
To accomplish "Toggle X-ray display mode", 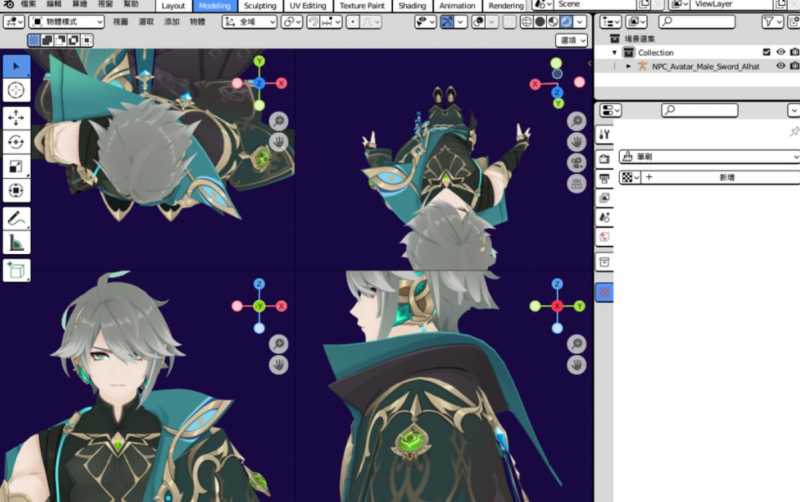I will coord(509,22).
